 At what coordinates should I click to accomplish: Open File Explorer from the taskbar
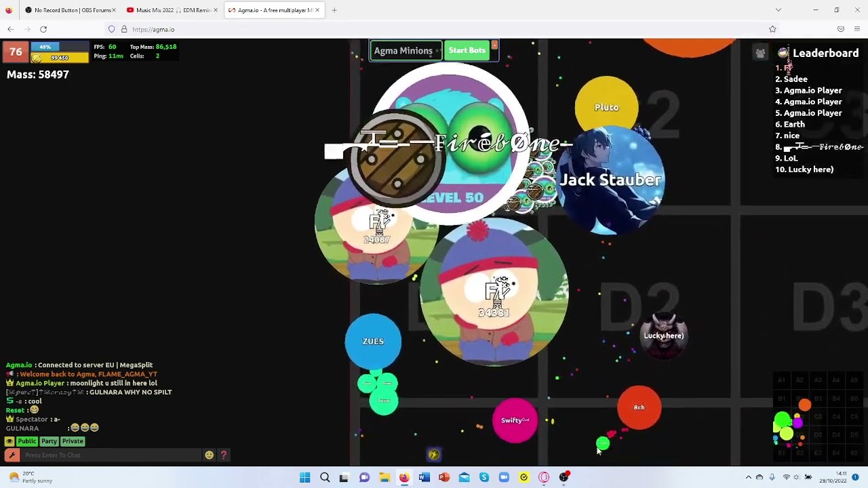tap(384, 478)
